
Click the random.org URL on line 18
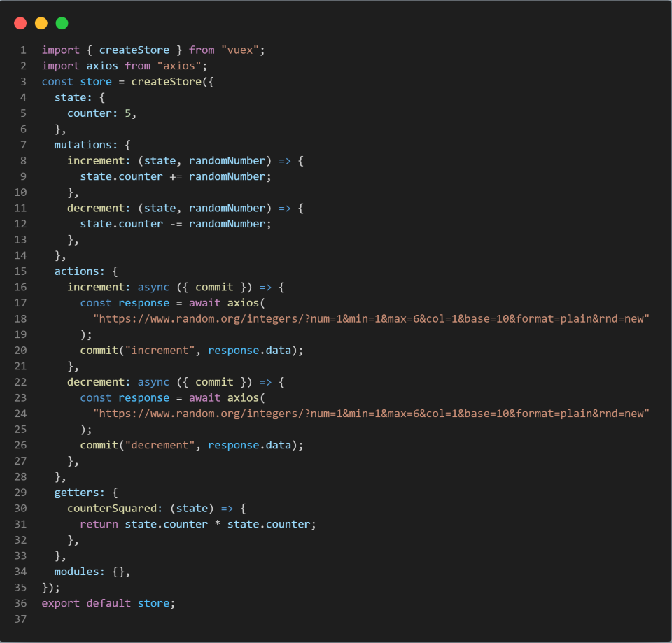(x=372, y=319)
